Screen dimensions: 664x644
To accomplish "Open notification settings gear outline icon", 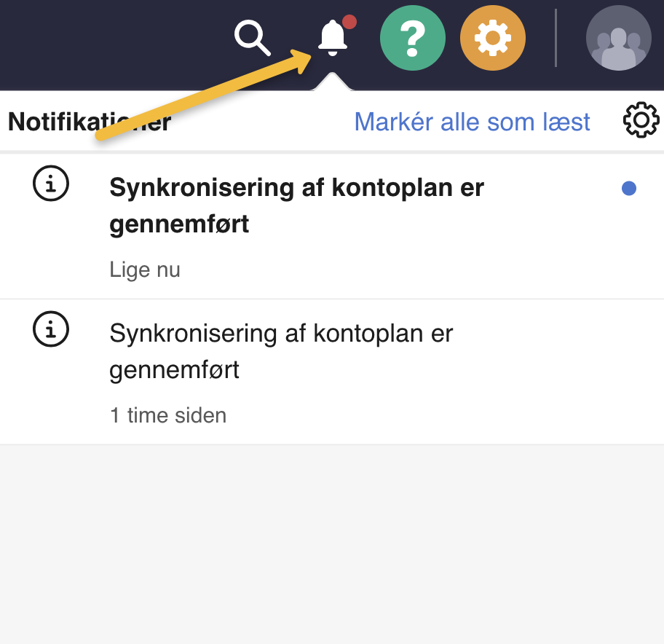I will [641, 121].
